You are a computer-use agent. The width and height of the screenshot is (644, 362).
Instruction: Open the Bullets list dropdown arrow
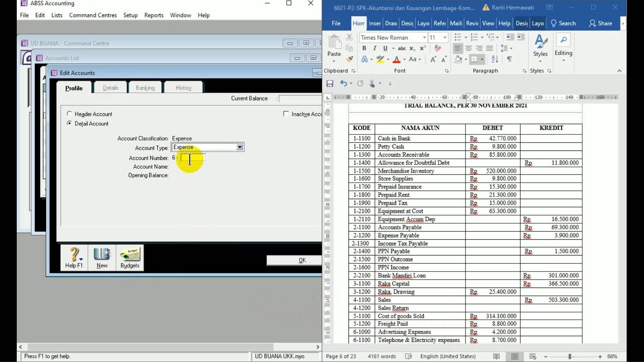(466, 38)
